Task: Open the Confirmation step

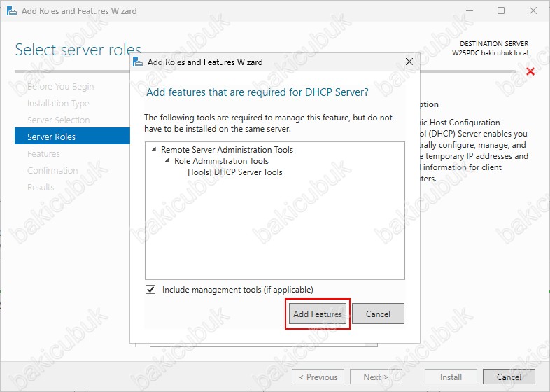Action: (x=52, y=171)
